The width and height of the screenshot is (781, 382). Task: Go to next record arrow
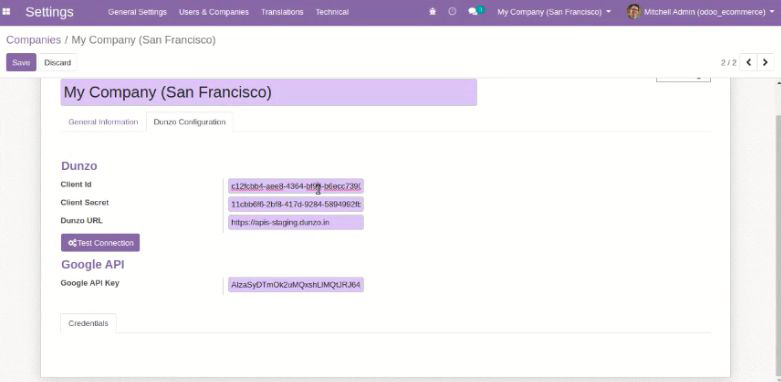pyautogui.click(x=766, y=62)
